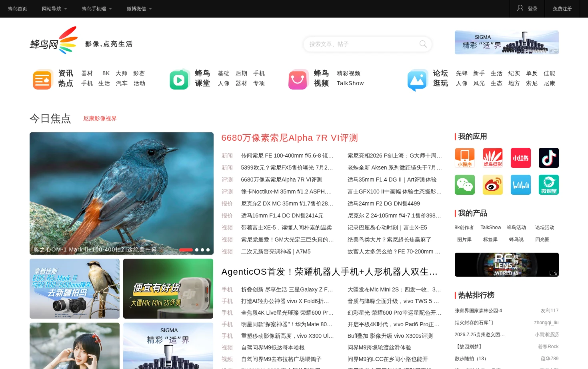This screenshot has height=369, width=588.
Task: Open the 大疆Mic Mini 2S评测 thumbnail
Action: (168, 289)
